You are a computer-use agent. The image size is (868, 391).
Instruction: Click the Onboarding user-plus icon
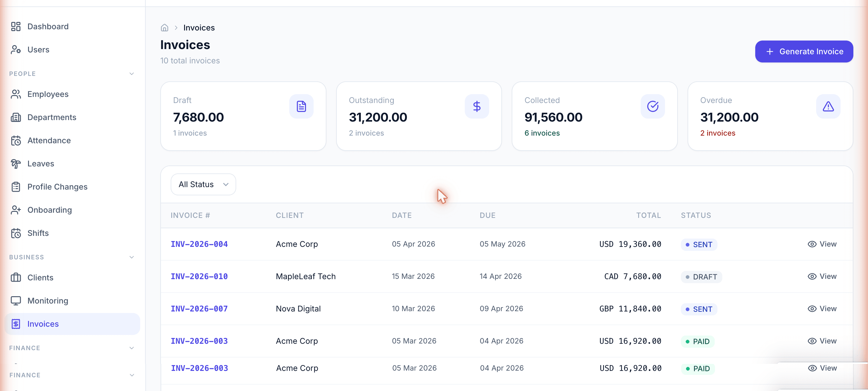coord(16,210)
